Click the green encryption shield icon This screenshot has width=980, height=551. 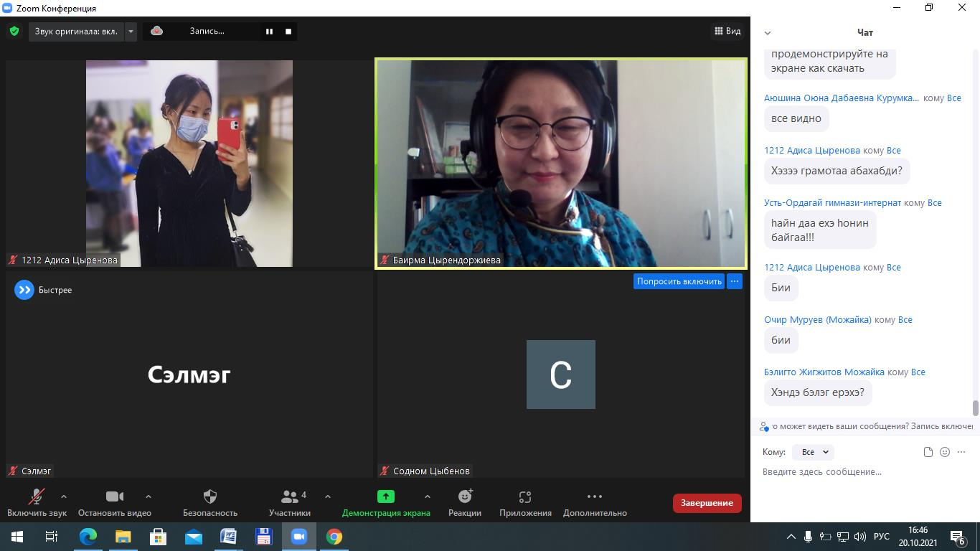tap(14, 31)
